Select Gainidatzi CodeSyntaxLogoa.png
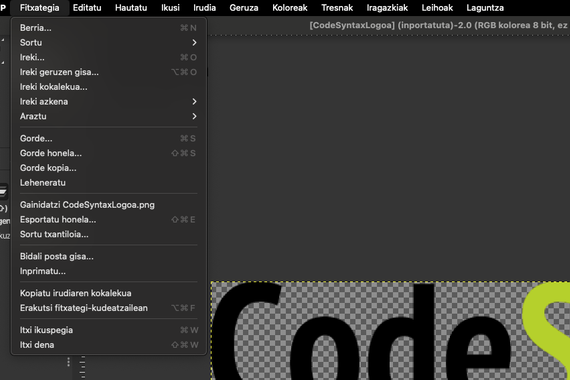Screen dimensions: 570x380 109,205
